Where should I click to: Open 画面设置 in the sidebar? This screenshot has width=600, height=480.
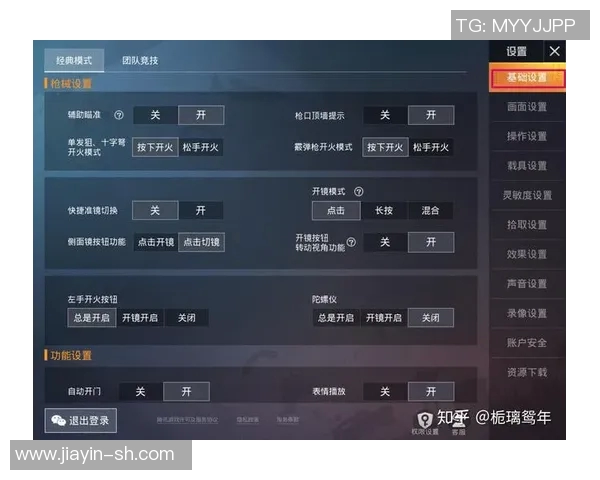(x=527, y=107)
